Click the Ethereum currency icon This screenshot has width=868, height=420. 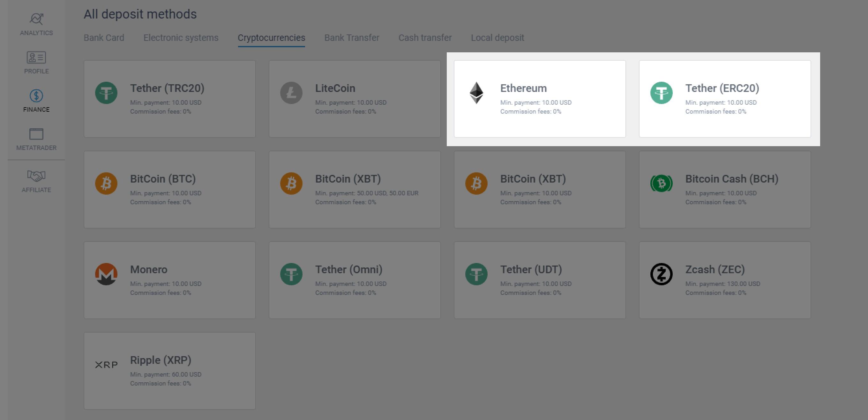tap(476, 92)
